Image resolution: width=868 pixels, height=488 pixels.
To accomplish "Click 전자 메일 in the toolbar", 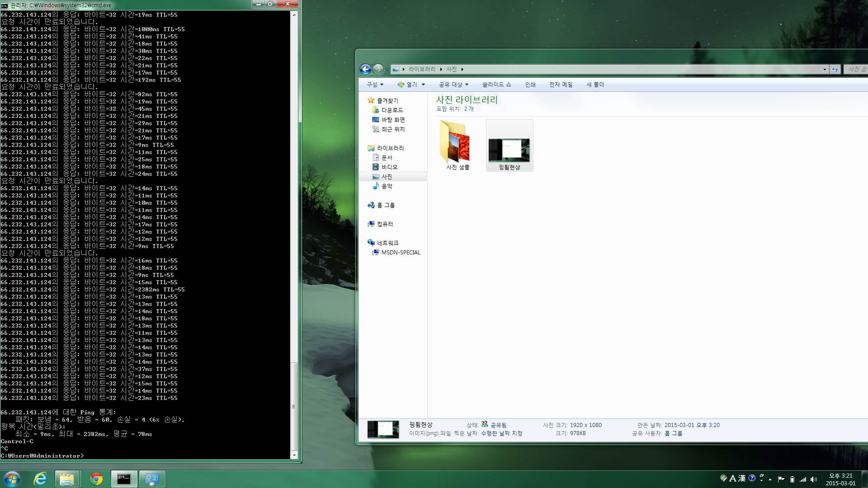I will (561, 84).
